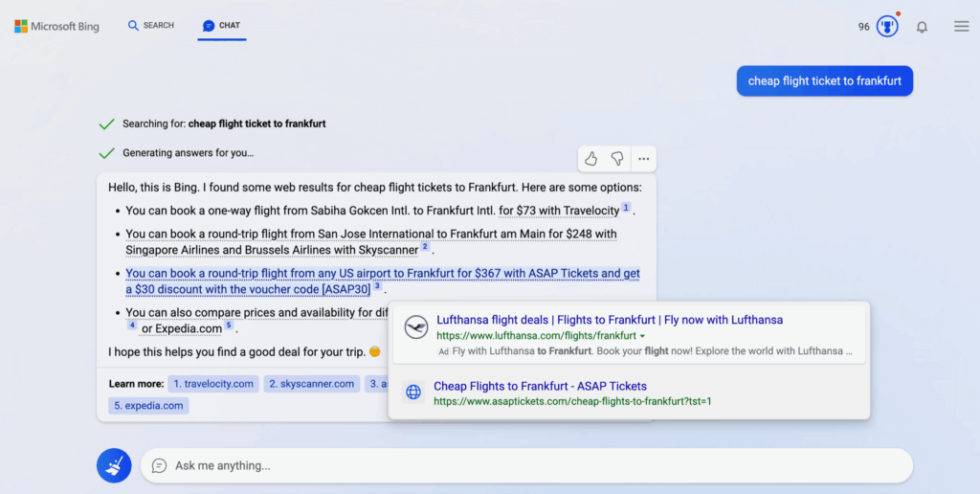
Task: Switch to the SEARCH tab
Action: click(150, 26)
